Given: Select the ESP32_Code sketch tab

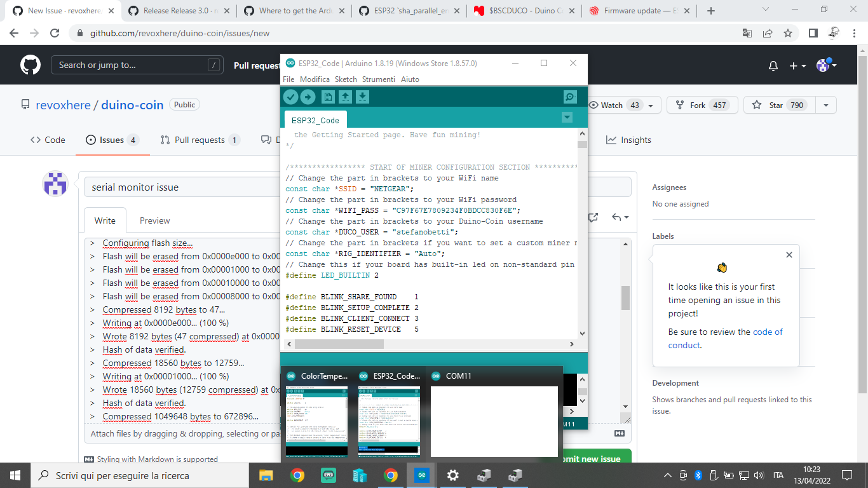Looking at the screenshot, I should click(315, 120).
